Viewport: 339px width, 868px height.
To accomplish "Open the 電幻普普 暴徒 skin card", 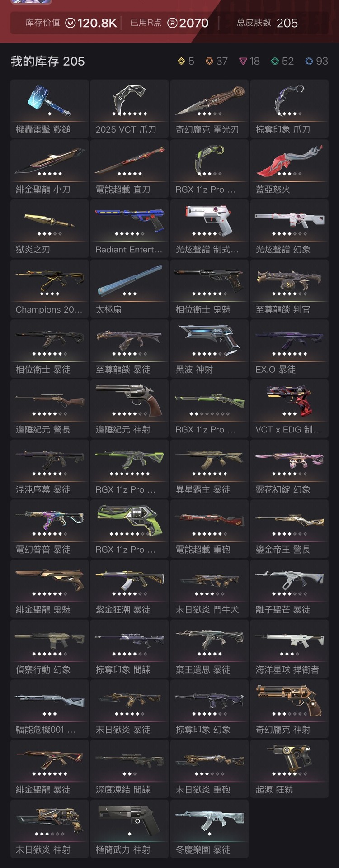I will tap(50, 529).
